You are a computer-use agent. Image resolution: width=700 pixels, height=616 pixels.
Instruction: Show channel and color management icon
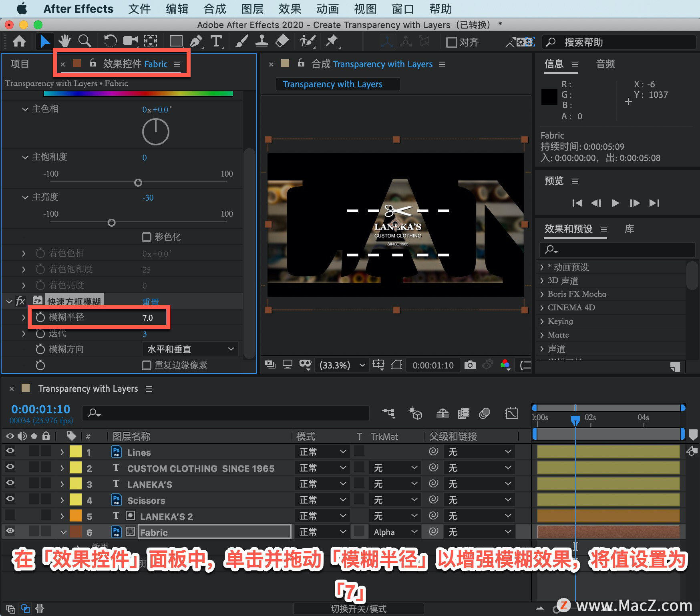coord(505,365)
